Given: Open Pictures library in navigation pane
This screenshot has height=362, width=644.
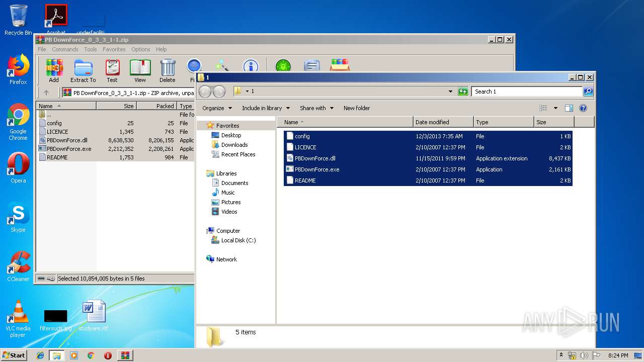Looking at the screenshot, I should point(231,202).
